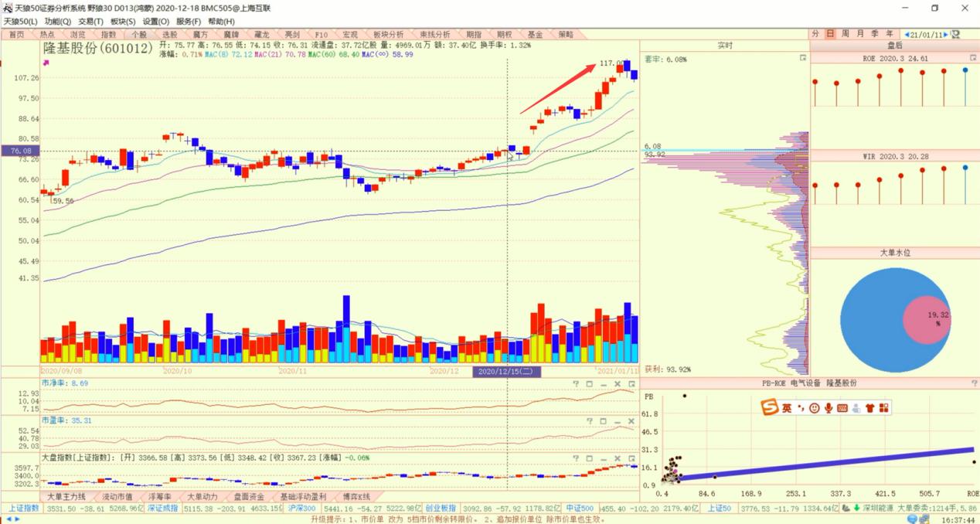This screenshot has height=524, width=980.
Task: Select the 分 minute period button
Action: 816,34
